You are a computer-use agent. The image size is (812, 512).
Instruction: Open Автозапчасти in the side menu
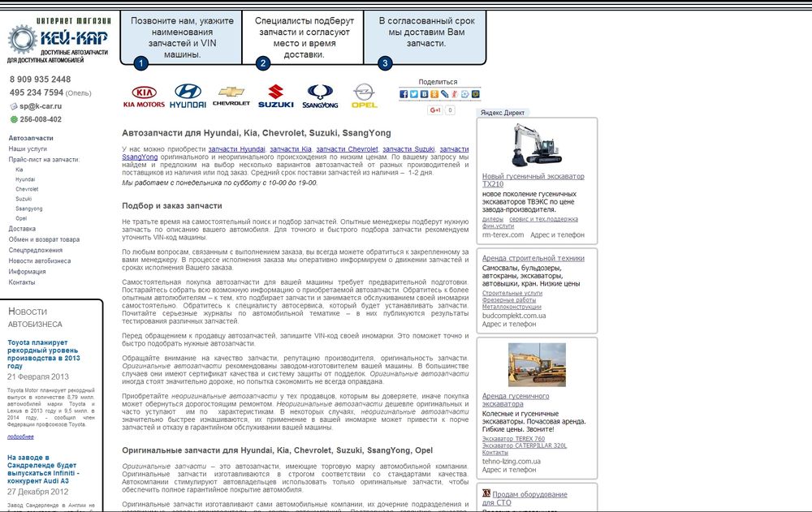[x=31, y=138]
